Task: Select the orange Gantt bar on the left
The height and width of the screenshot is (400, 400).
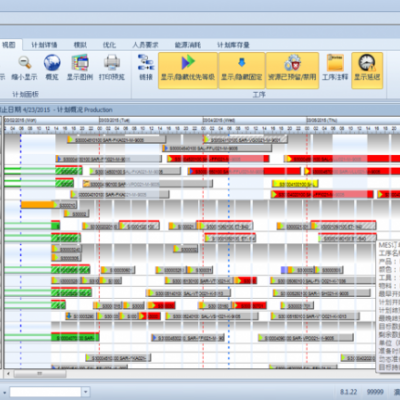Action: tap(38, 204)
